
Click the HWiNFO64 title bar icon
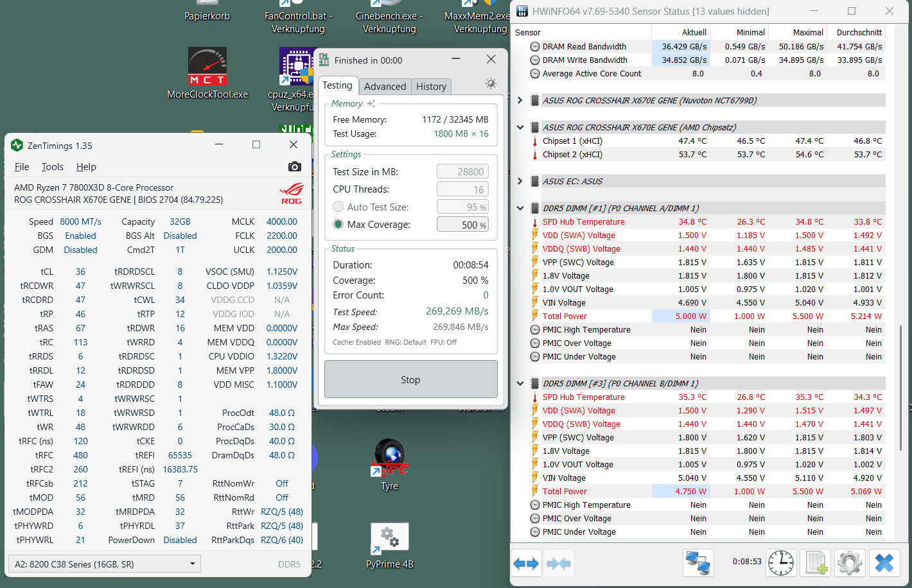[x=522, y=11]
